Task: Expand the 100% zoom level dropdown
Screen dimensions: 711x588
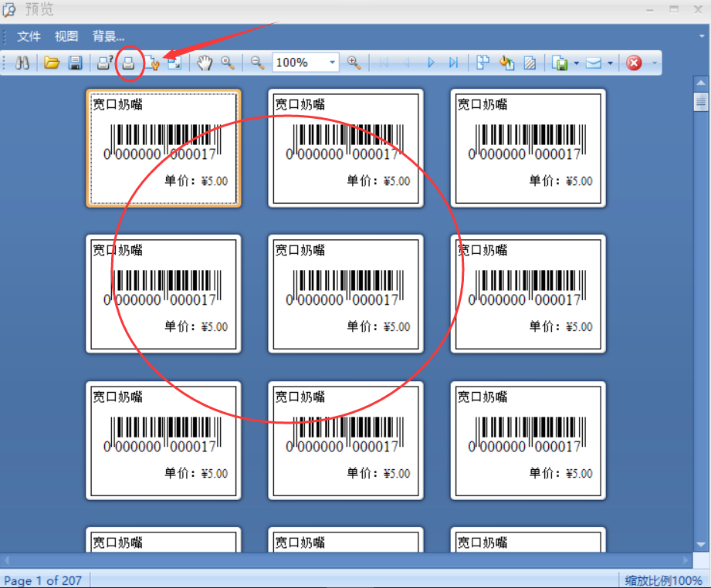Action: coord(333,63)
